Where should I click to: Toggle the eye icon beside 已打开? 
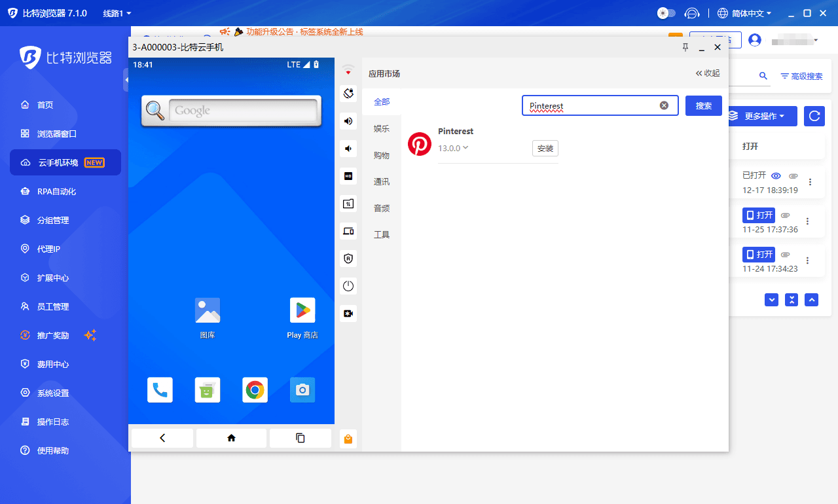click(x=776, y=176)
